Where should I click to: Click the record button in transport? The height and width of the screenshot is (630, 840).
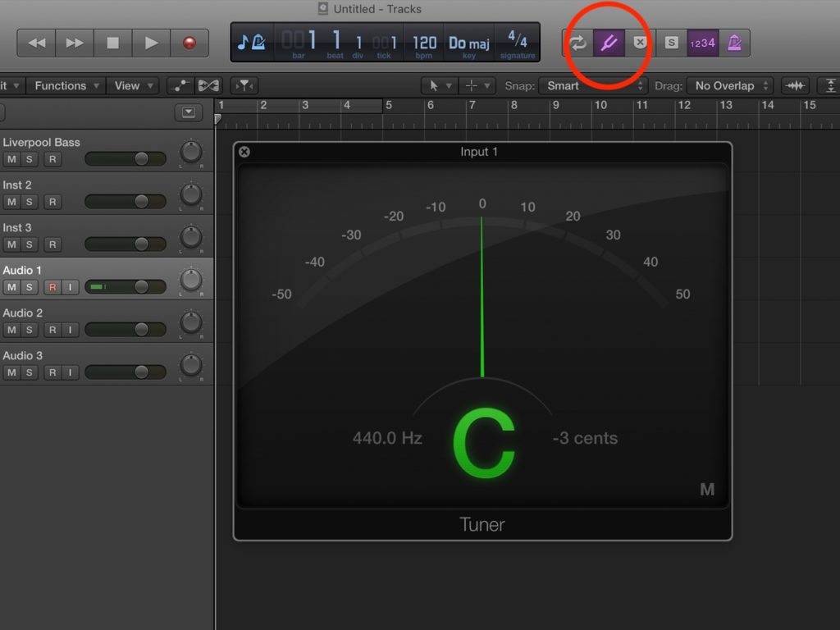tap(189, 43)
